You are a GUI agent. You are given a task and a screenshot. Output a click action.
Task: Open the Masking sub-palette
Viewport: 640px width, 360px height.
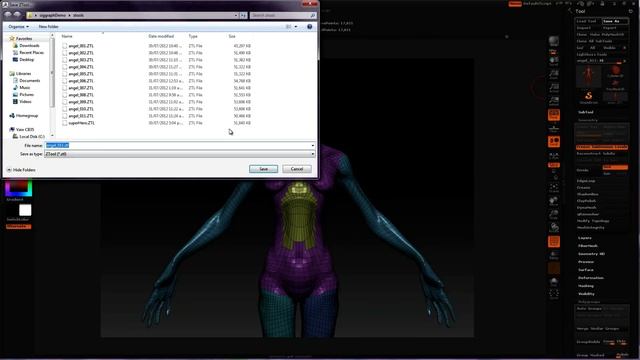point(586,286)
